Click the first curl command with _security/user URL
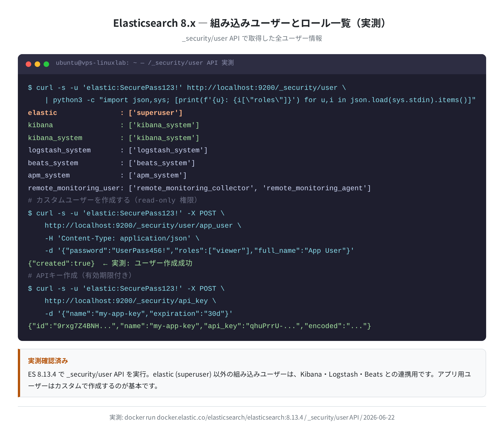The image size is (504, 433). click(187, 88)
